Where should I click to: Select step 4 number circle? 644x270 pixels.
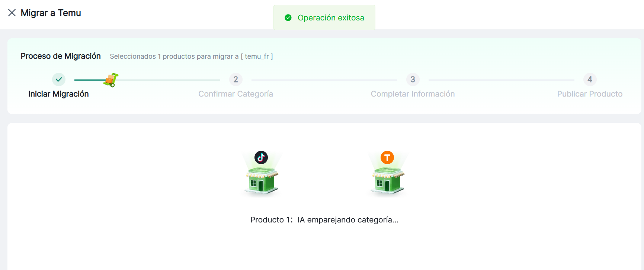point(590,79)
